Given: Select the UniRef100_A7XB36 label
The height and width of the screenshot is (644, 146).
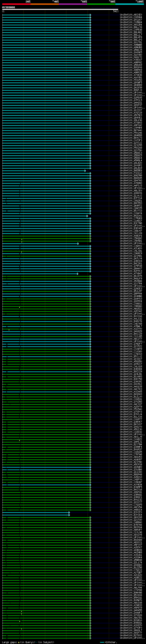Looking at the screenshot, I should (131, 75).
